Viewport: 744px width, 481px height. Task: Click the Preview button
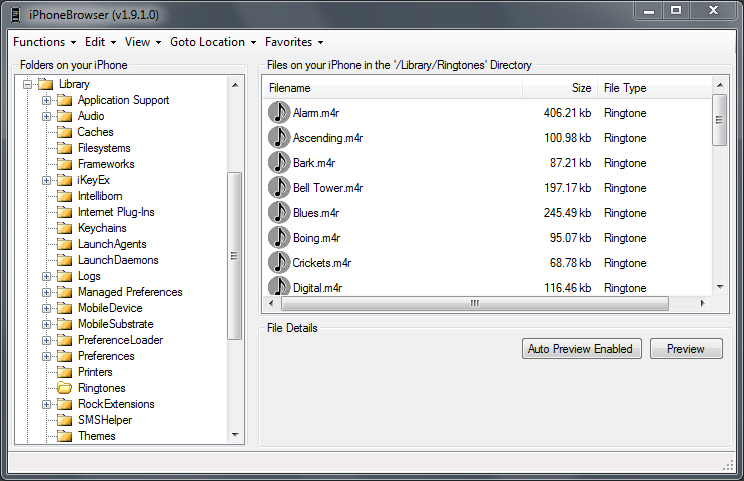pos(686,349)
